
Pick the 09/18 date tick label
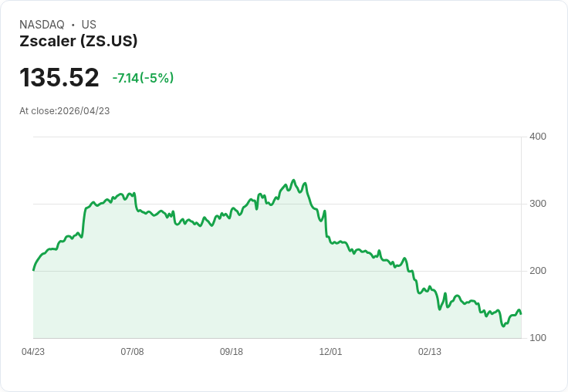tap(232, 352)
